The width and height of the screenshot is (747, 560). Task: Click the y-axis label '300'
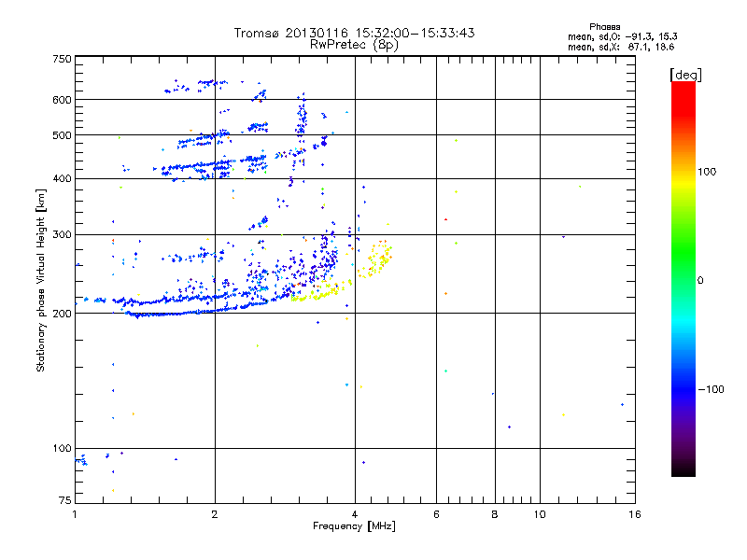(62, 235)
